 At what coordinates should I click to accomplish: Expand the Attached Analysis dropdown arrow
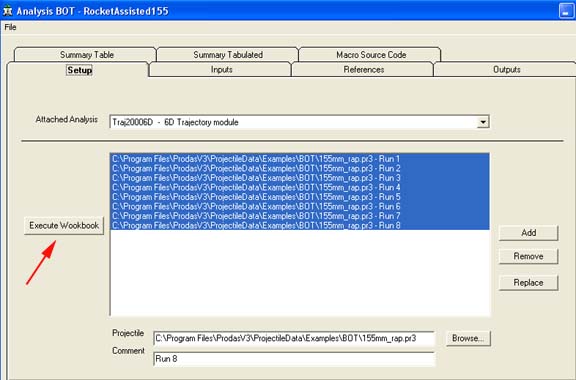(x=483, y=122)
